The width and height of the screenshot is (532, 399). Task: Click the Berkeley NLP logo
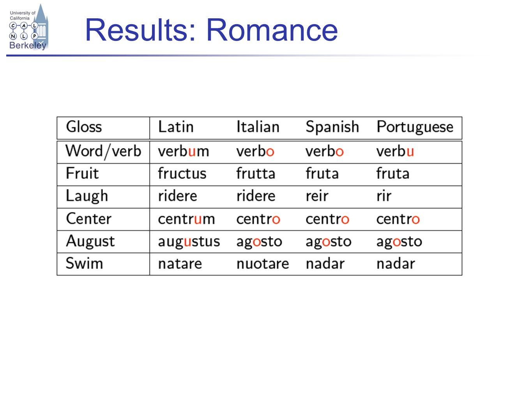click(x=28, y=27)
